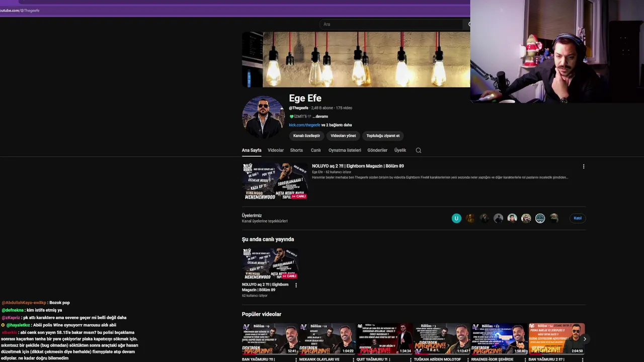Open menu for QUIT YAĞMURU video
The width and height of the screenshot is (644, 362).
tap(412, 359)
